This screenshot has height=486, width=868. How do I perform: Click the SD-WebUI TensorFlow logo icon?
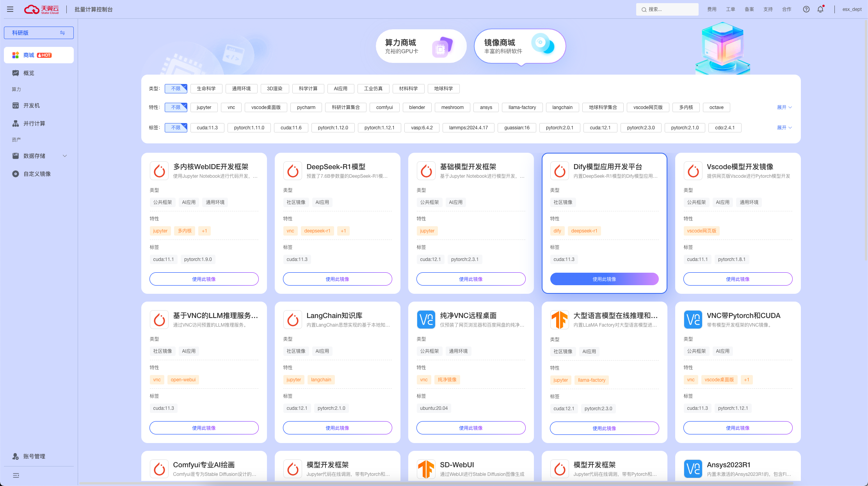pyautogui.click(x=426, y=469)
